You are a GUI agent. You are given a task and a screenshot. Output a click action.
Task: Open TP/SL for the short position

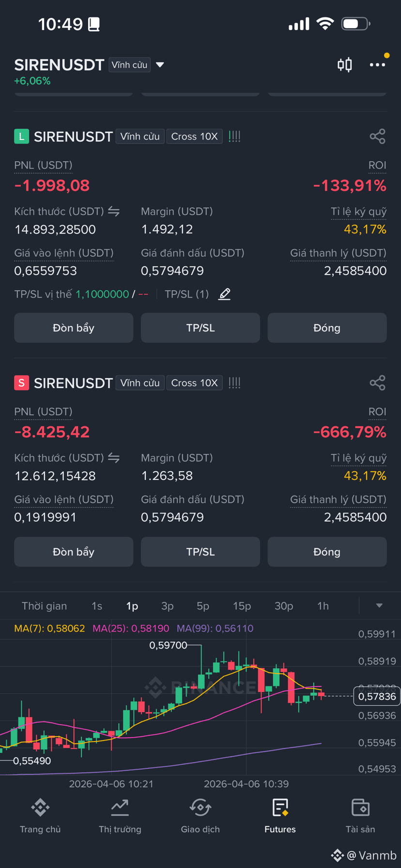[200, 552]
